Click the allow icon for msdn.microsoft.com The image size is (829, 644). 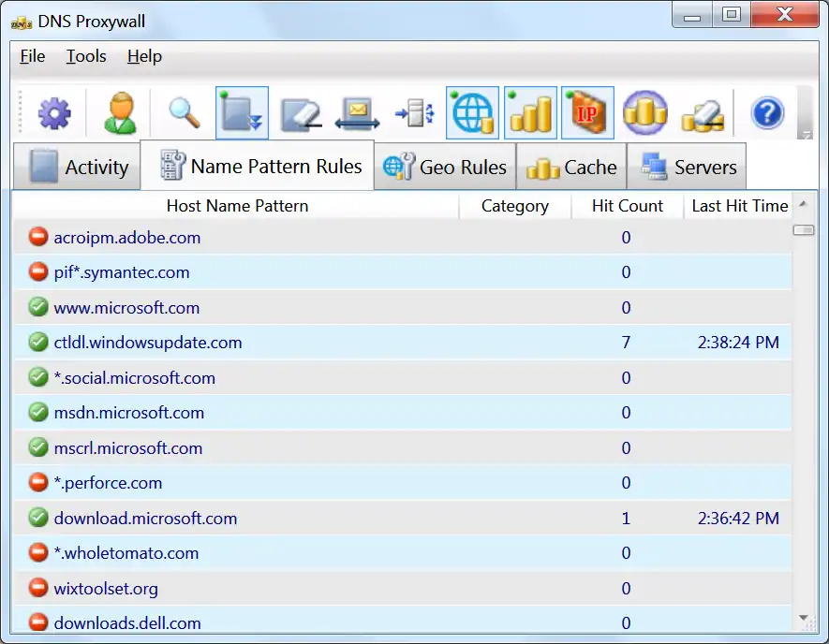pyautogui.click(x=38, y=412)
